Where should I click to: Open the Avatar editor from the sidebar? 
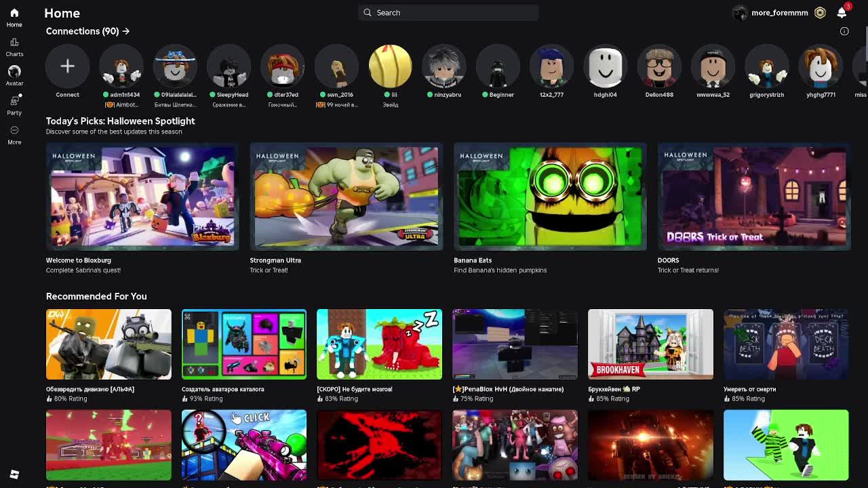pos(14,75)
